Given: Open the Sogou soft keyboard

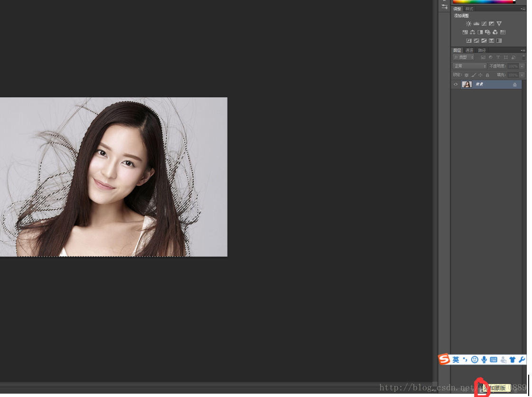Looking at the screenshot, I should click(x=494, y=359).
